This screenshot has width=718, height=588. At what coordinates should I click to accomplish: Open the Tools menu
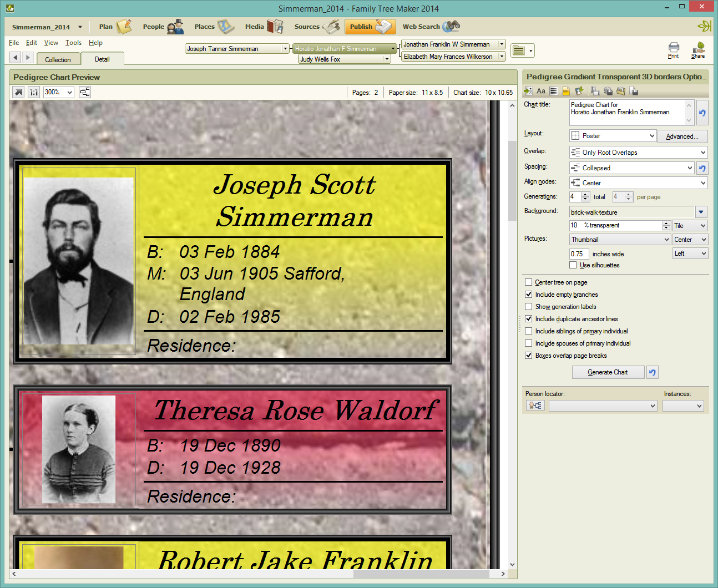pos(73,43)
